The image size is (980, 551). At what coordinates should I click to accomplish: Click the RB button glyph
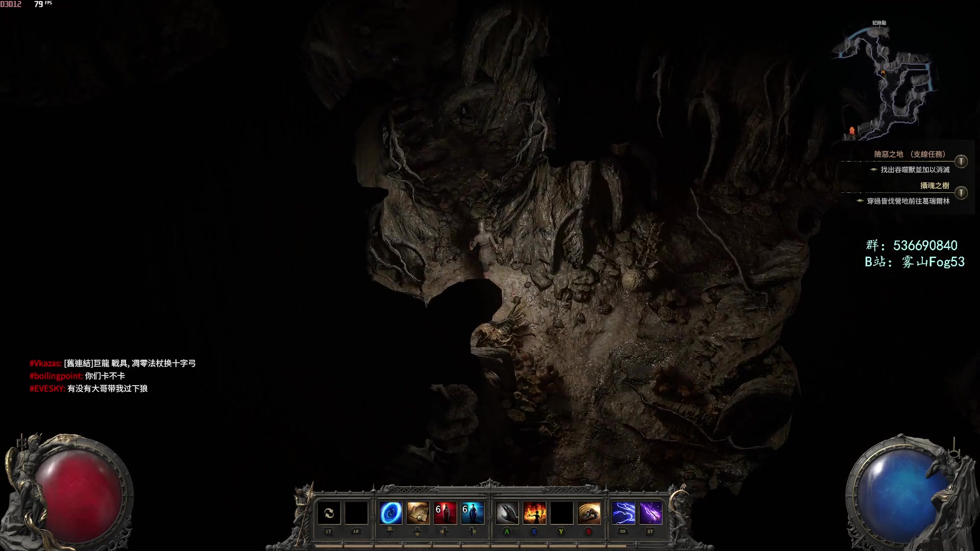click(x=623, y=532)
